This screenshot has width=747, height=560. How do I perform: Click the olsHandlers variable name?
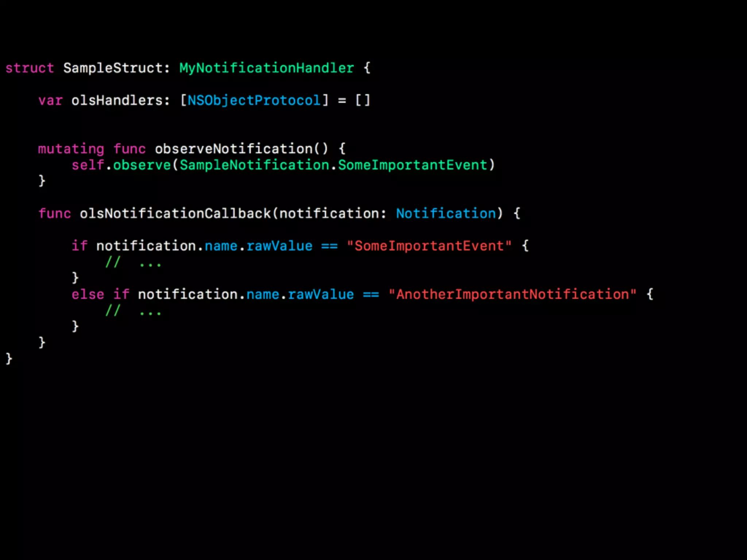pos(117,100)
